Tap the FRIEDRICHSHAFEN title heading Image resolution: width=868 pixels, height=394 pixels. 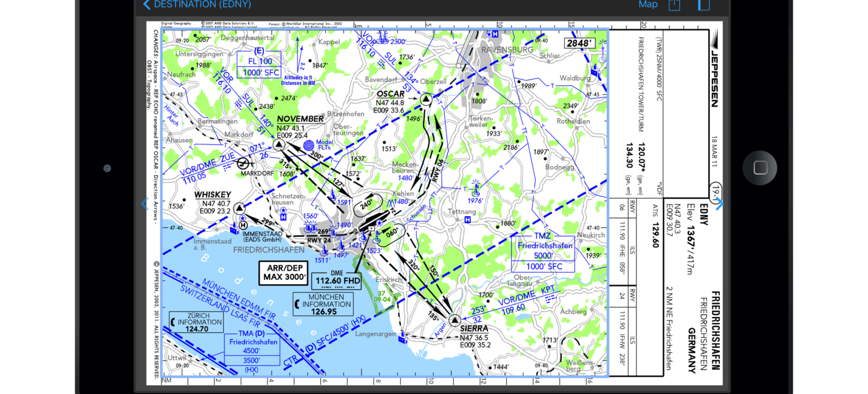point(715,331)
